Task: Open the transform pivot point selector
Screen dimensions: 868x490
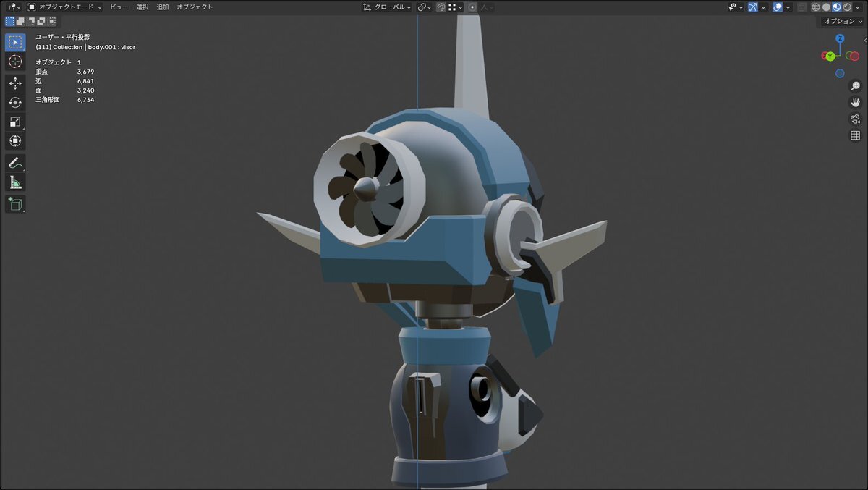Action: (422, 7)
